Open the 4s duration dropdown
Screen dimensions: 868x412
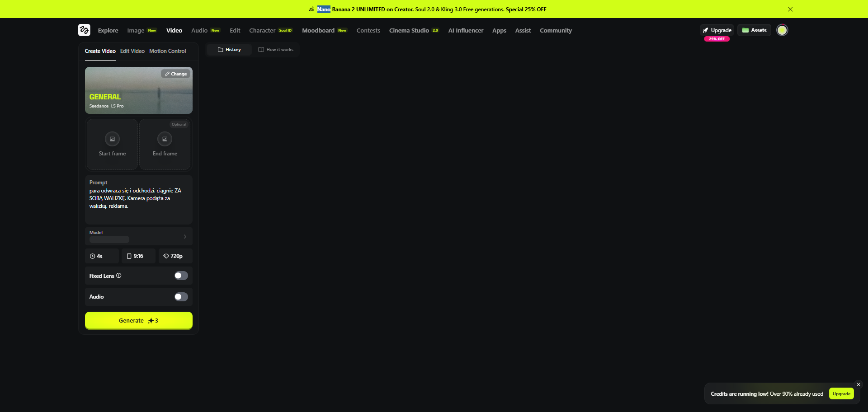[x=102, y=256]
